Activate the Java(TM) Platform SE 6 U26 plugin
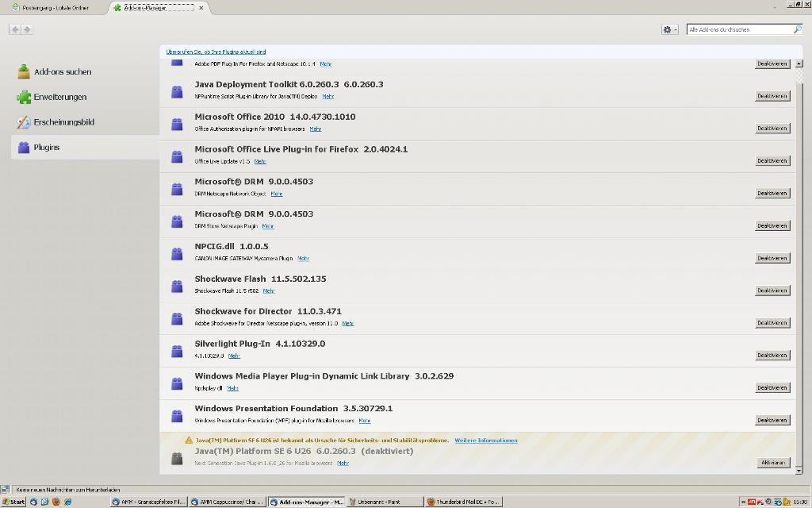 point(773,463)
